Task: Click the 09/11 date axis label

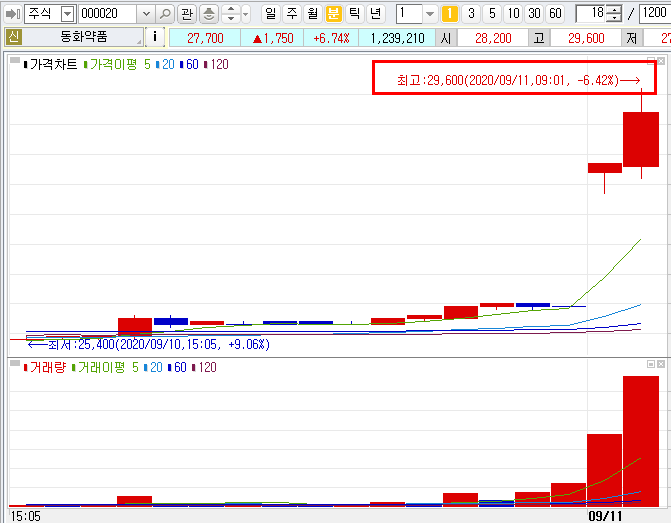Action: [605, 516]
